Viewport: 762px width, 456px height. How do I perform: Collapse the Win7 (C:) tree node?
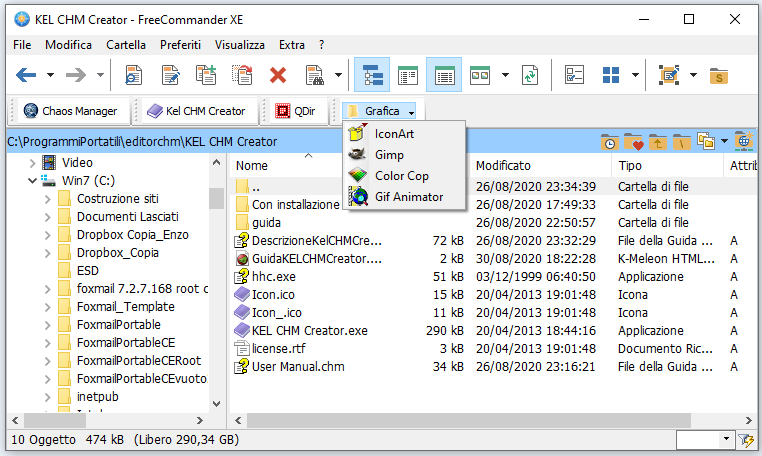(x=33, y=181)
